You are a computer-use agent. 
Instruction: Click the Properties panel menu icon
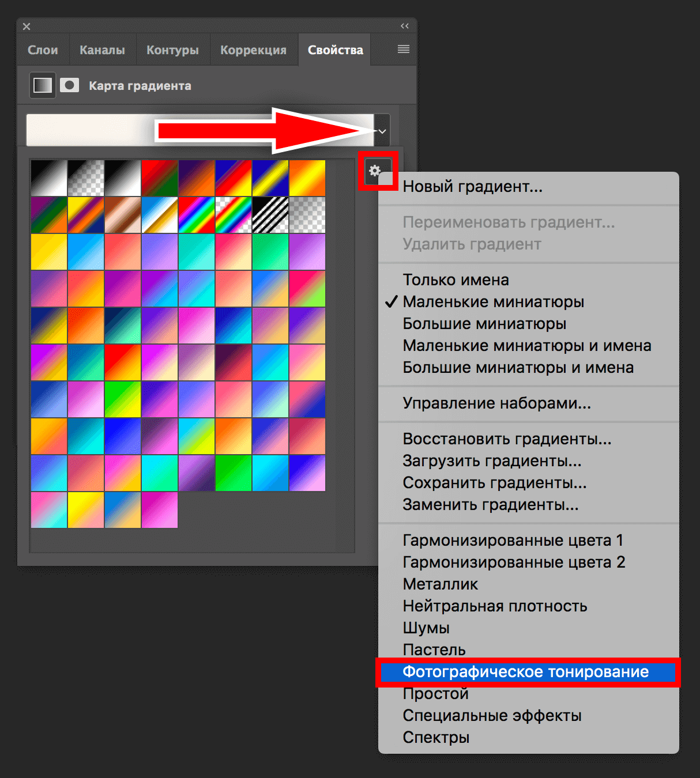(x=404, y=49)
